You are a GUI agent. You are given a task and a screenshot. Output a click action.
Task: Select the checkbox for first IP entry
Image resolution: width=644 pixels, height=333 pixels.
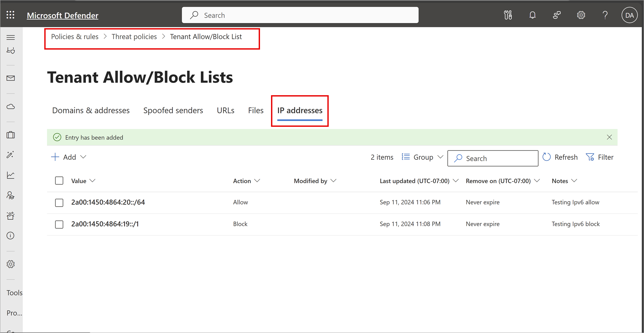(59, 202)
